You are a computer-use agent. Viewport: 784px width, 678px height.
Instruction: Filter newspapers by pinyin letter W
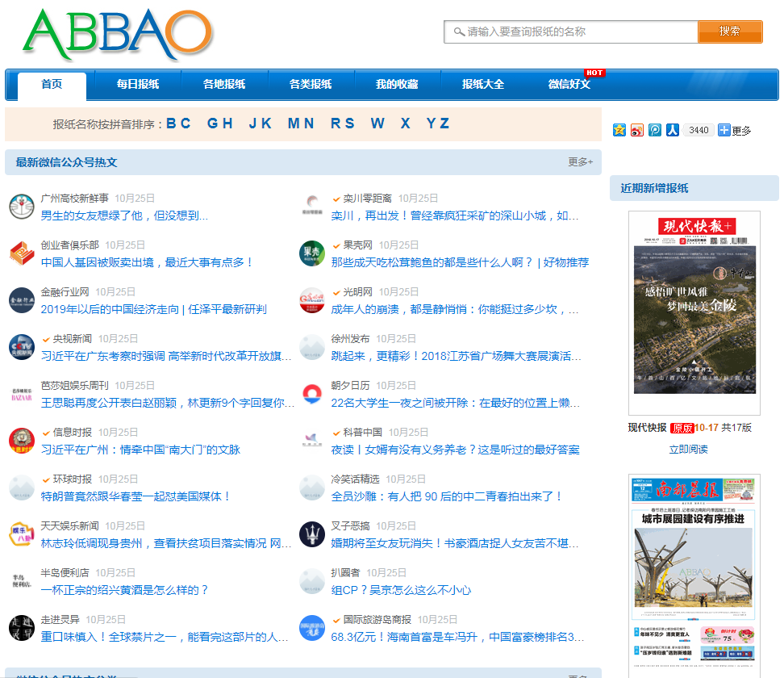[377, 123]
